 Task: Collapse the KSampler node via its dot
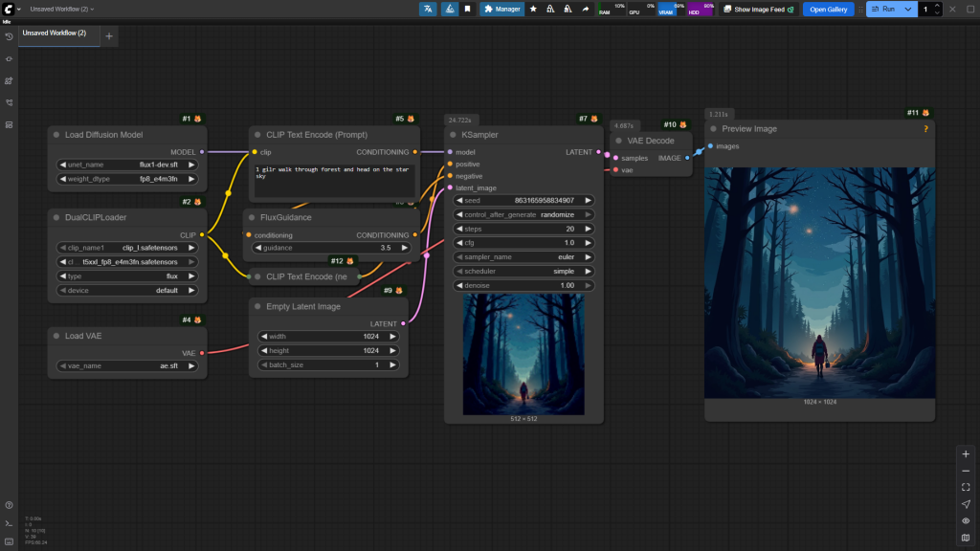[x=453, y=135]
